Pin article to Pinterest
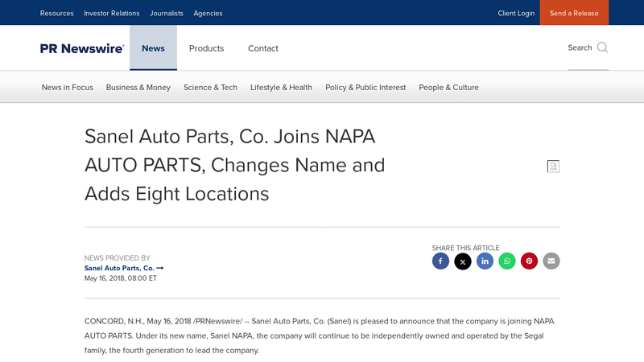644x362 pixels. (529, 261)
